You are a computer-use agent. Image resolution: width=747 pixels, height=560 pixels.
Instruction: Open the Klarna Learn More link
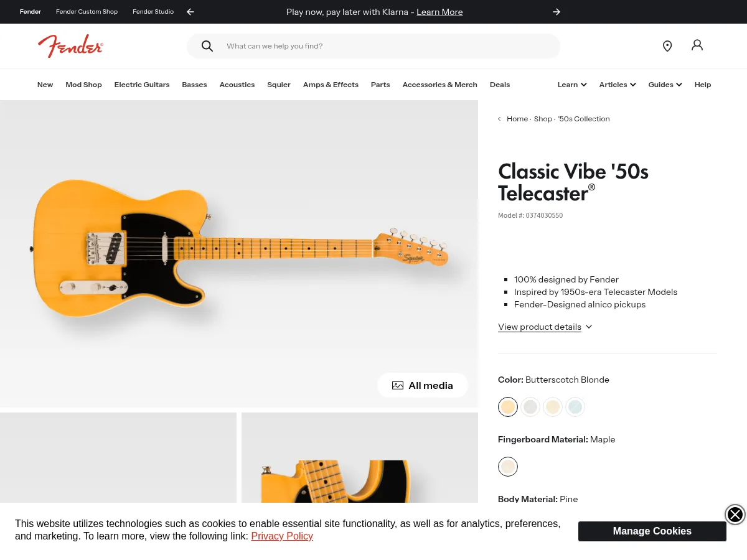(x=439, y=12)
